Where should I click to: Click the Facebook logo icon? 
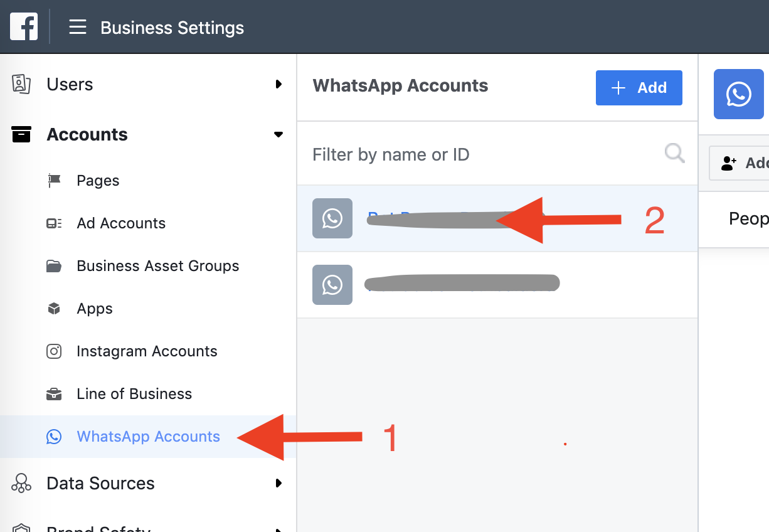tap(24, 26)
